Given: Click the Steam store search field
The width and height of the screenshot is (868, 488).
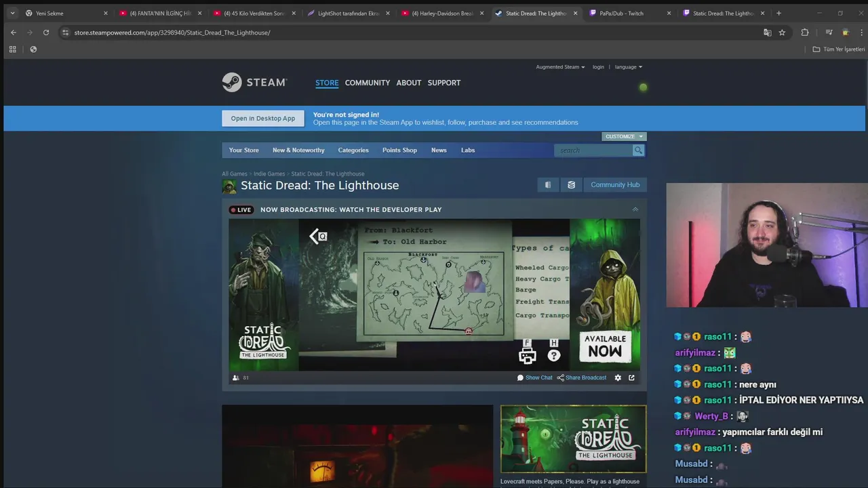Looking at the screenshot, I should (x=593, y=150).
